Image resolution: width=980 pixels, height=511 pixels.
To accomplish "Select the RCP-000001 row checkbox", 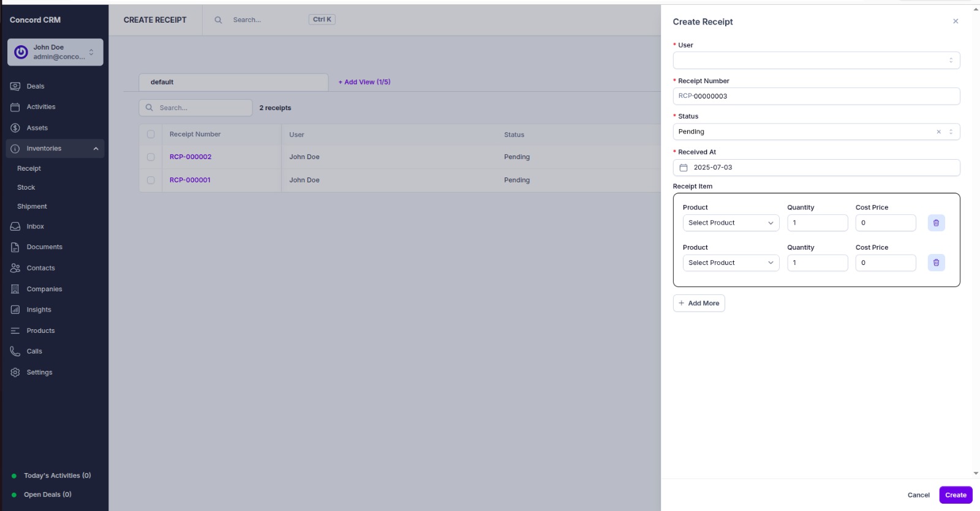I will [x=151, y=181].
